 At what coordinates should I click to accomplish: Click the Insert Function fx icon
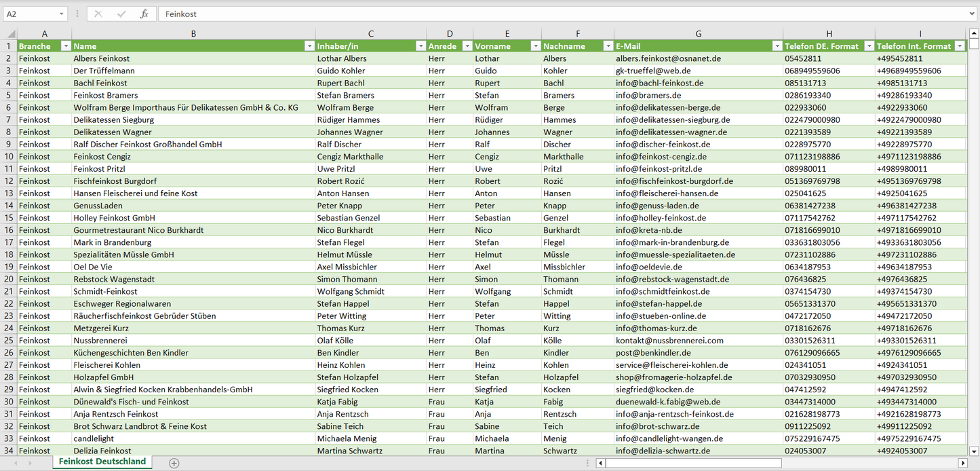click(x=144, y=14)
